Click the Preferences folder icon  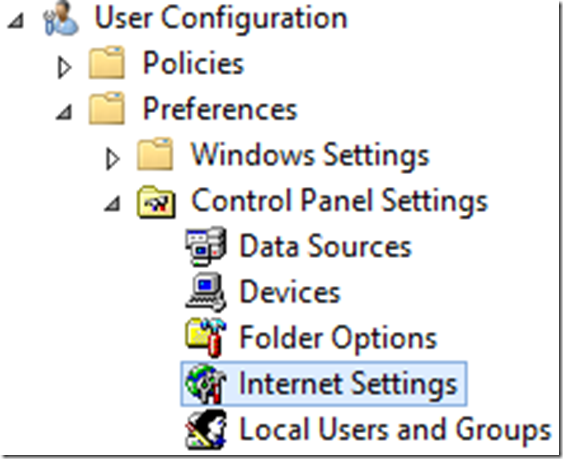click(107, 108)
